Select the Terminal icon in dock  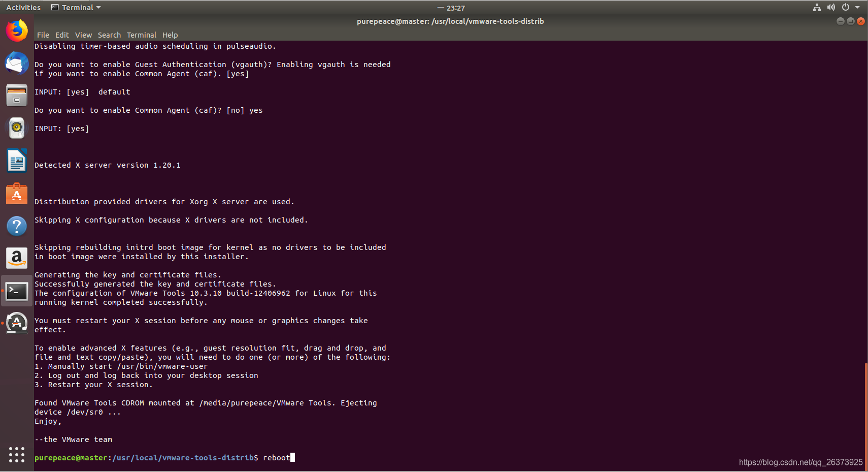(x=17, y=291)
